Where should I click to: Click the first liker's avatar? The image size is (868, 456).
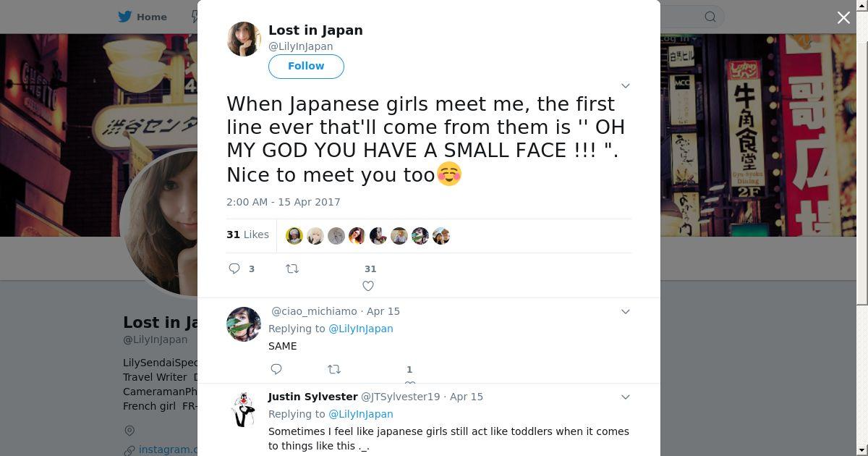click(x=294, y=236)
